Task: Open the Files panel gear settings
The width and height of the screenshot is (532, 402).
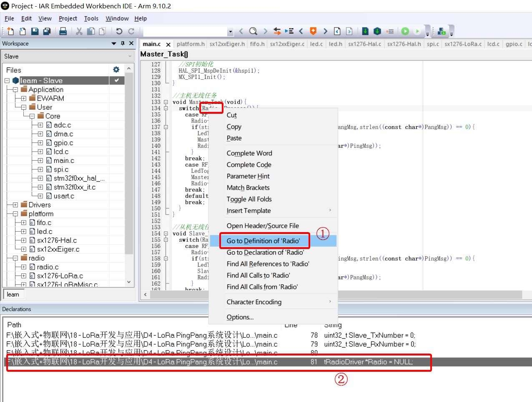Action: pyautogui.click(x=116, y=70)
